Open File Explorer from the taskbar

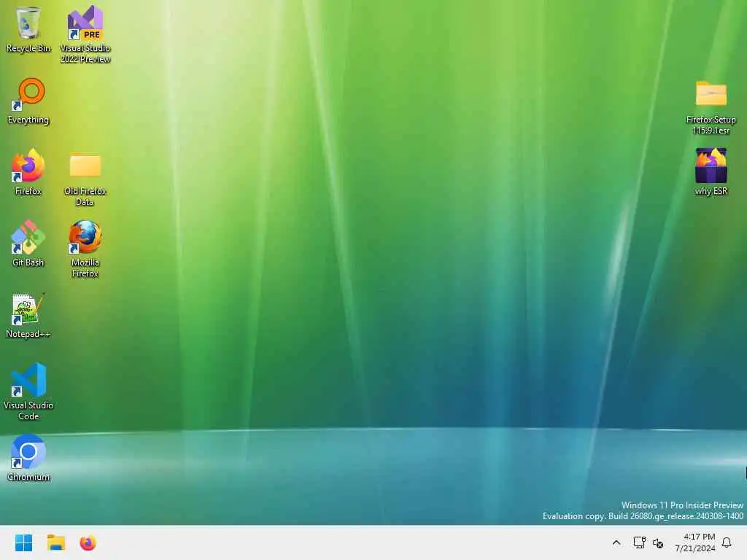pos(55,542)
